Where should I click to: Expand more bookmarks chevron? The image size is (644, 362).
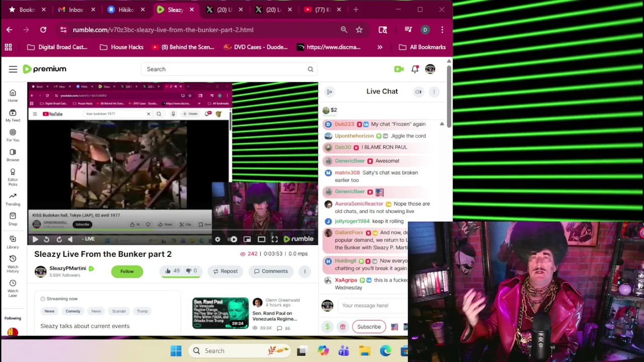[x=380, y=47]
